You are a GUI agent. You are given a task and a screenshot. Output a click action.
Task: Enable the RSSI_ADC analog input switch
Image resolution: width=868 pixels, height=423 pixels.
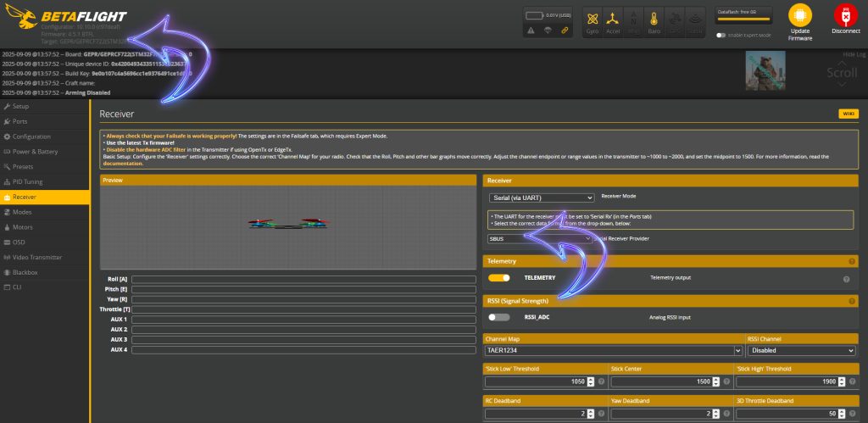tap(499, 317)
